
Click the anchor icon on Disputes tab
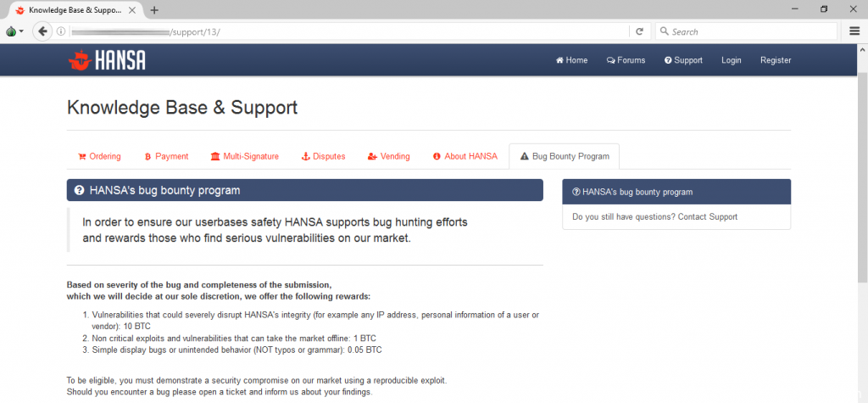[305, 157]
